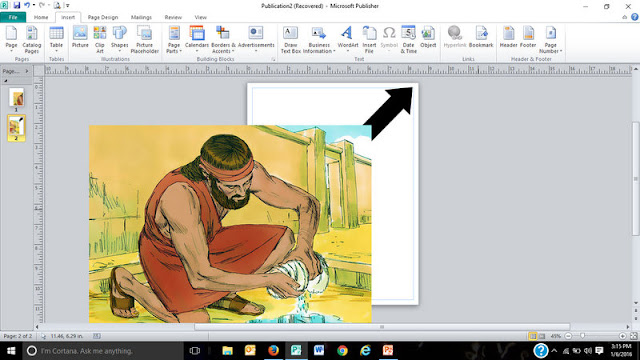
Task: Add a Bookmark link
Action: pyautogui.click(x=481, y=37)
